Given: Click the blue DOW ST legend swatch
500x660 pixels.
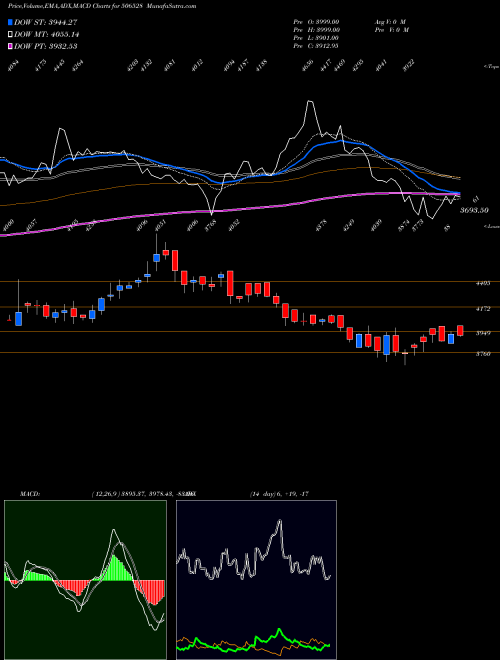Looking at the screenshot, I should click(10, 22).
